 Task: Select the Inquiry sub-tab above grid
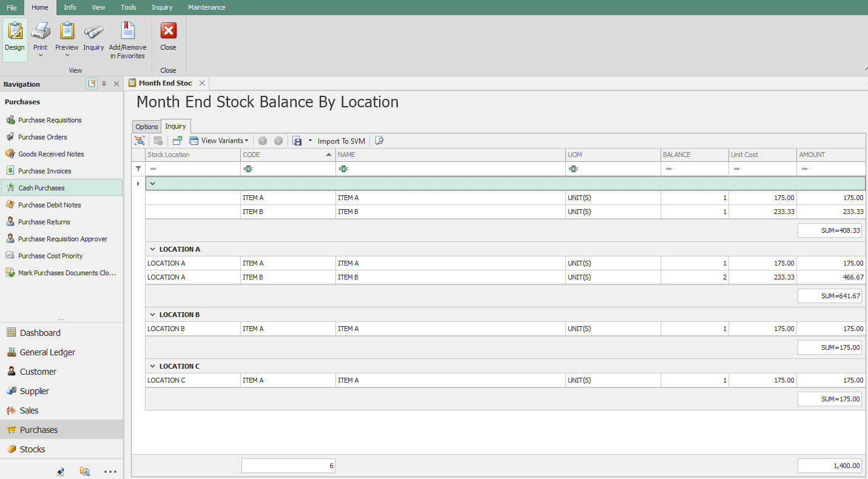176,126
